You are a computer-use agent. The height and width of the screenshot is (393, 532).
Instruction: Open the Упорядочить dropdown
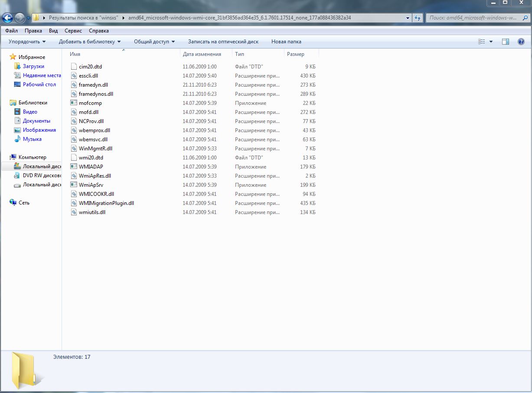coord(27,42)
